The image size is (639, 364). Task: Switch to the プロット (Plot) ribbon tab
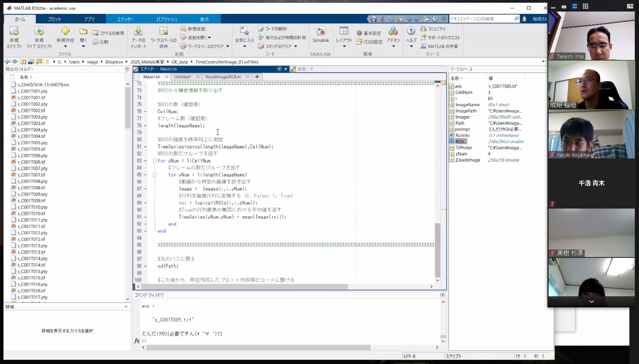tap(55, 19)
